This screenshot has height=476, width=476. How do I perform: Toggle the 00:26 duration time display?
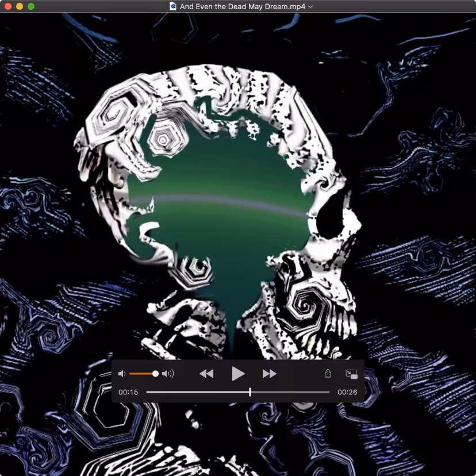point(347,392)
